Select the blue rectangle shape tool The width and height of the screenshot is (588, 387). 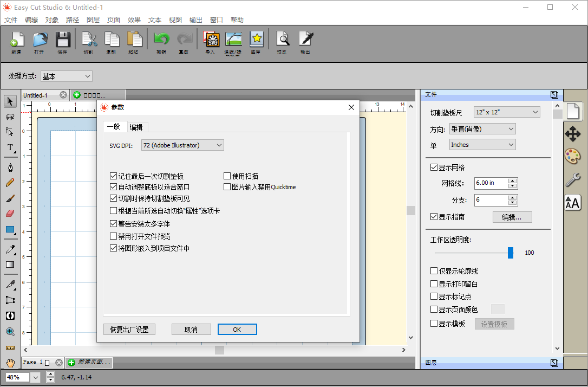click(10, 230)
